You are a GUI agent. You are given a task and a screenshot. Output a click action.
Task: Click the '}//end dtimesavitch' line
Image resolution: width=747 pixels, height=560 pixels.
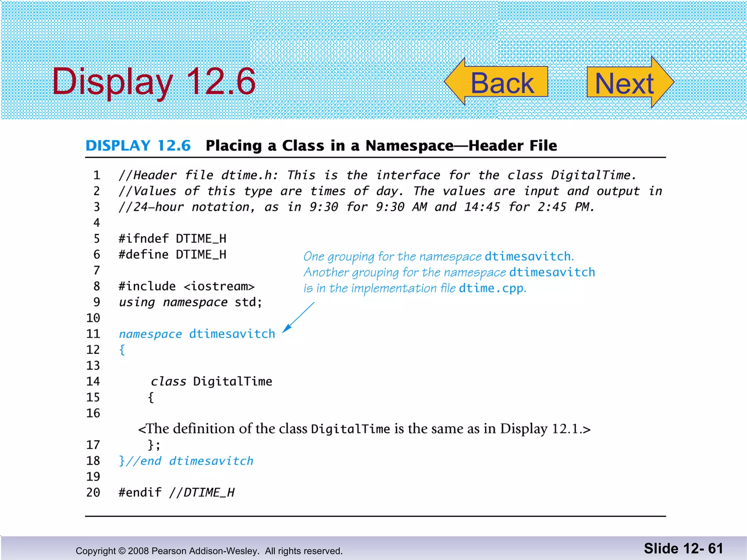coord(186,461)
